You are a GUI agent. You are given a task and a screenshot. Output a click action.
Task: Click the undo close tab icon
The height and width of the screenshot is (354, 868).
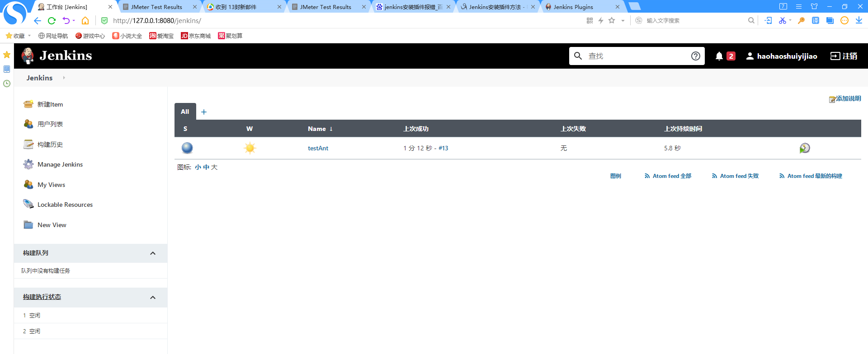[x=66, y=21]
